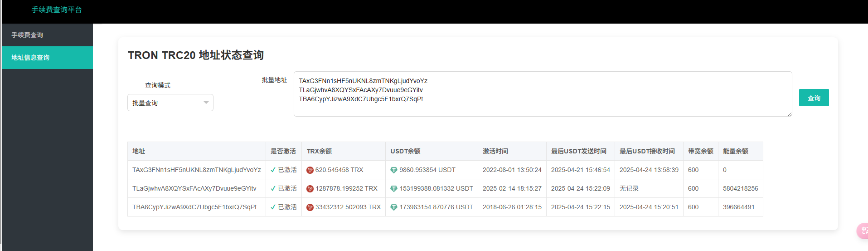This screenshot has height=251, width=868.
Task: Click the textarea resize handle corner
Action: tap(790, 114)
